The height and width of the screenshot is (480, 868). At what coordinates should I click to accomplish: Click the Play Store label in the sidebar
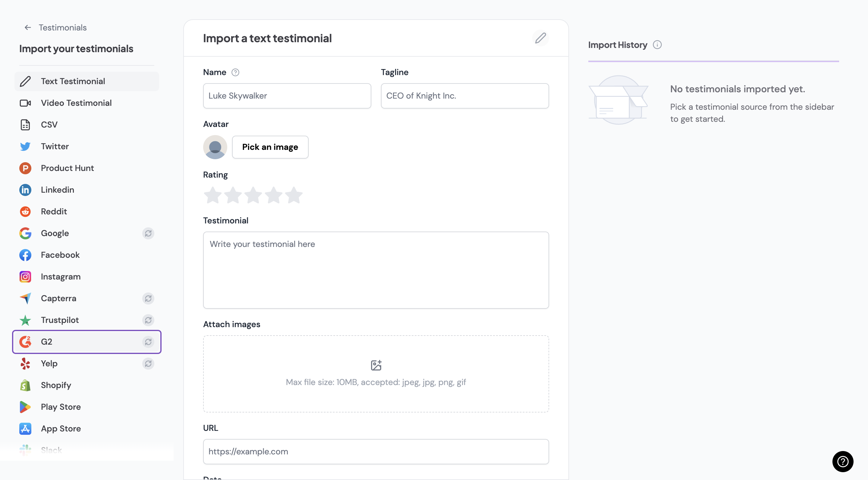(x=61, y=407)
